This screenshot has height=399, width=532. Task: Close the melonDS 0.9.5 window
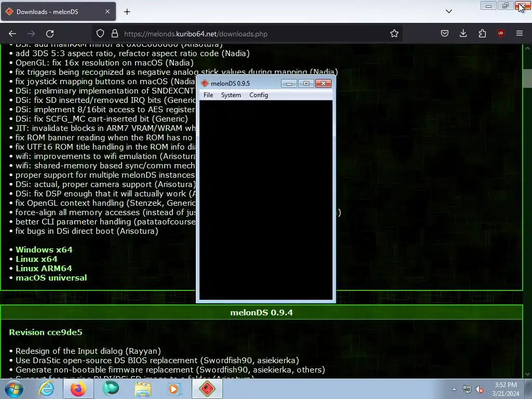tap(323, 84)
